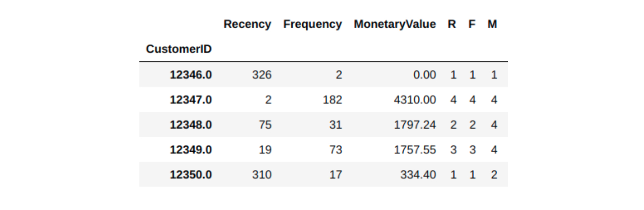
Task: Click the MonetaryValue 0.00 cell
Action: click(x=424, y=75)
